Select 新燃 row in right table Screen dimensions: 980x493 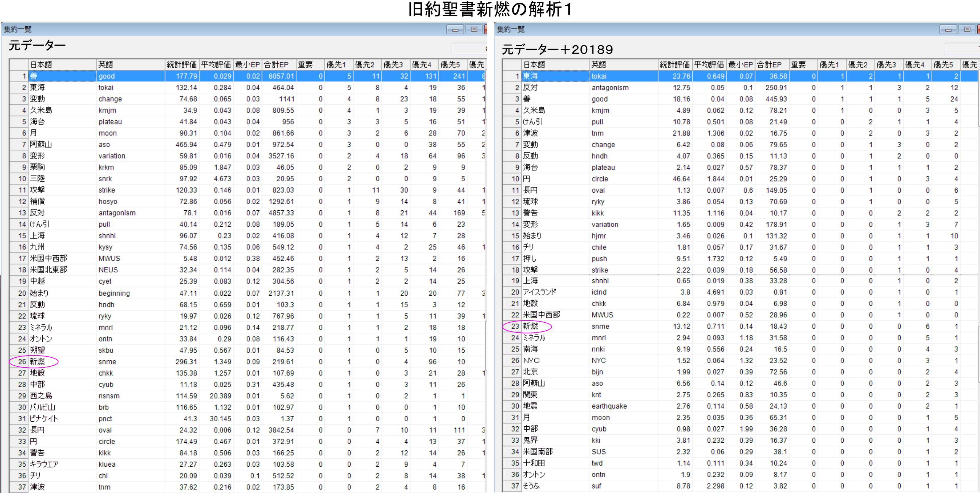[x=530, y=326]
